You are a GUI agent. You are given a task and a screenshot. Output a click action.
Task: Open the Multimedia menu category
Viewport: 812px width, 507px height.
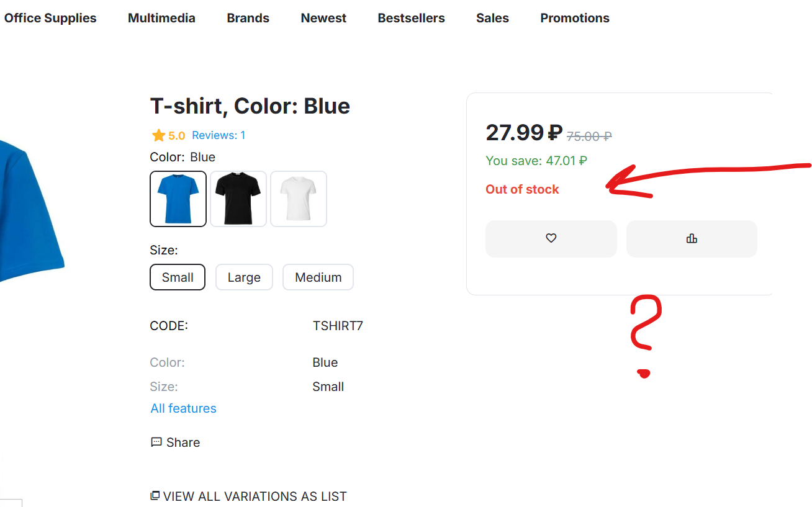point(161,18)
